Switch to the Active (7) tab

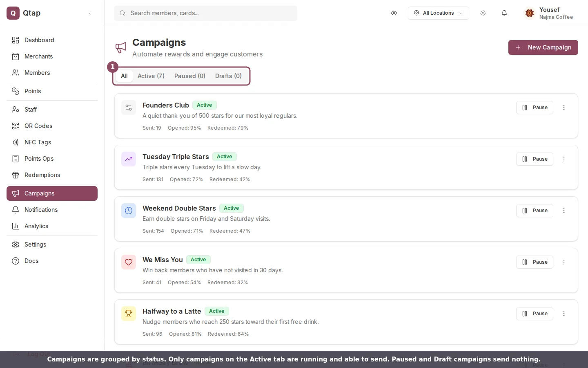click(x=151, y=76)
